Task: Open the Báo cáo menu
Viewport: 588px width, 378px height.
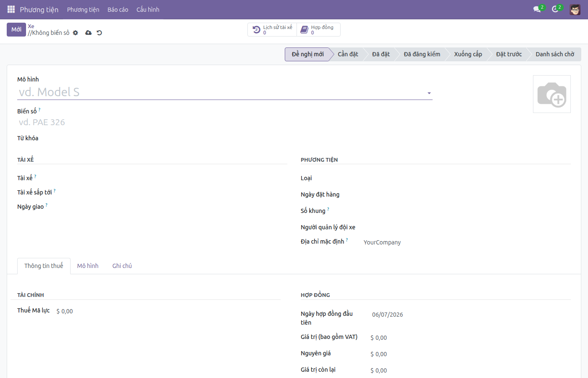Action: click(118, 9)
